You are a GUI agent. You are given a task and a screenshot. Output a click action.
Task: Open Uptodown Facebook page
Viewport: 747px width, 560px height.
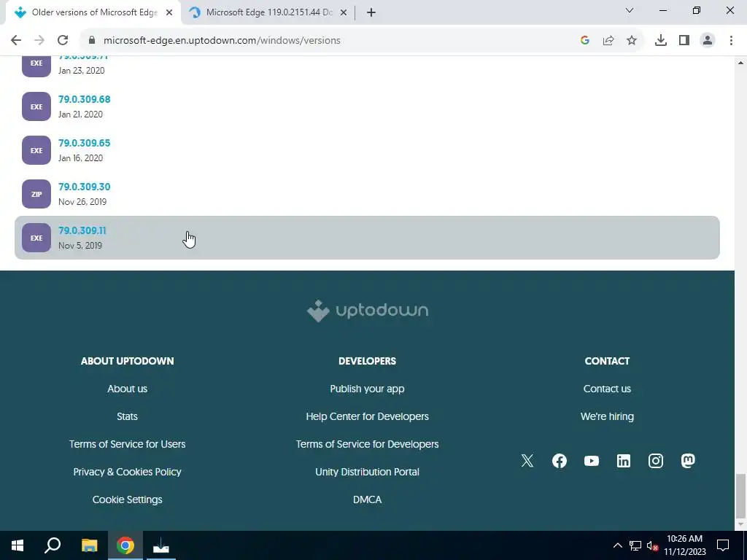(x=560, y=461)
